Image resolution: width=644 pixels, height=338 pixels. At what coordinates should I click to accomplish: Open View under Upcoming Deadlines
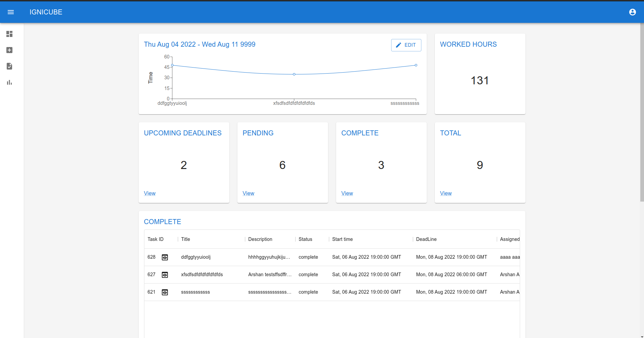[149, 193]
